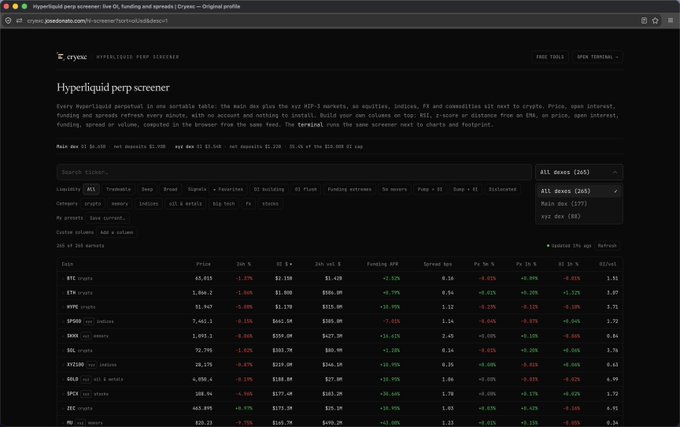Sort by 'Px 5m %' column header
The width and height of the screenshot is (680, 427).
click(x=484, y=264)
